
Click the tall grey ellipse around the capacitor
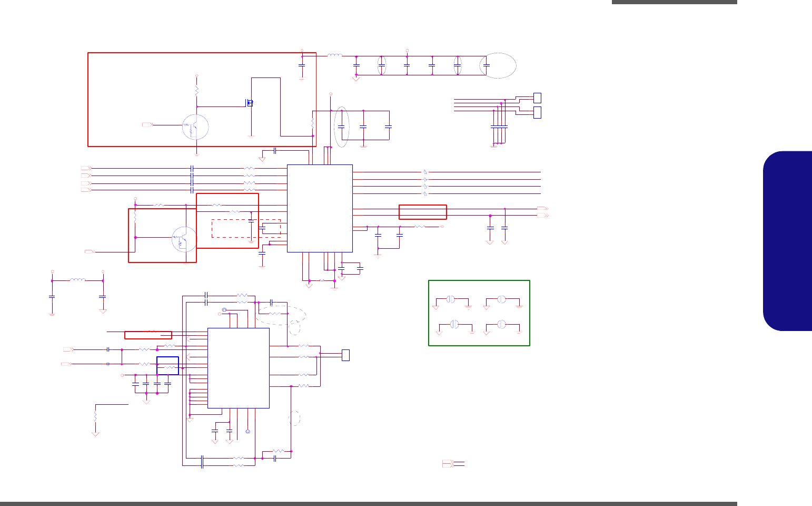[342, 127]
